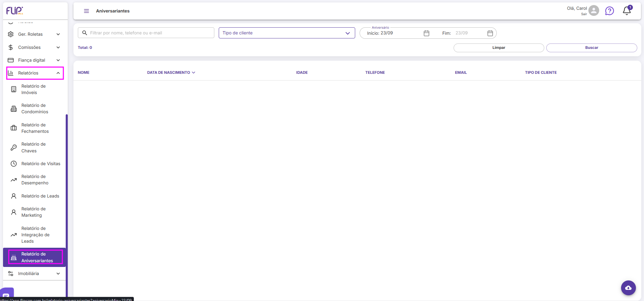Open Relatório de Integração de Leads
This screenshot has height=301, width=644.
(x=34, y=235)
